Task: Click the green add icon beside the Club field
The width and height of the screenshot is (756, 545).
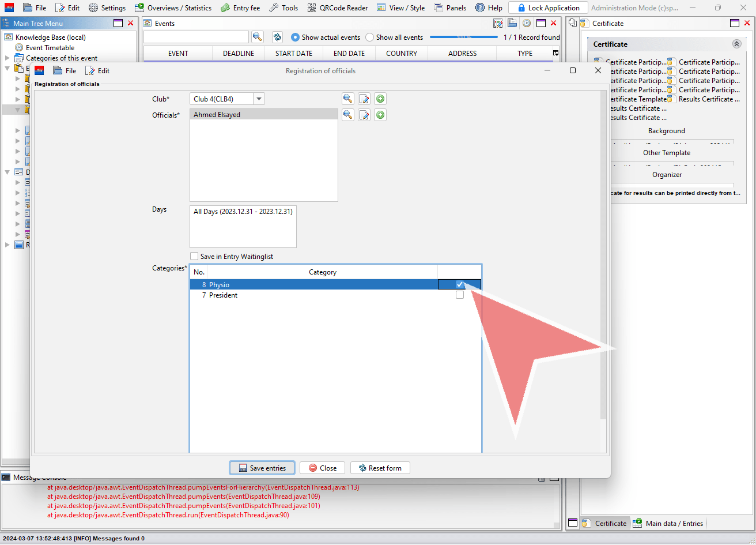Action: (x=380, y=99)
